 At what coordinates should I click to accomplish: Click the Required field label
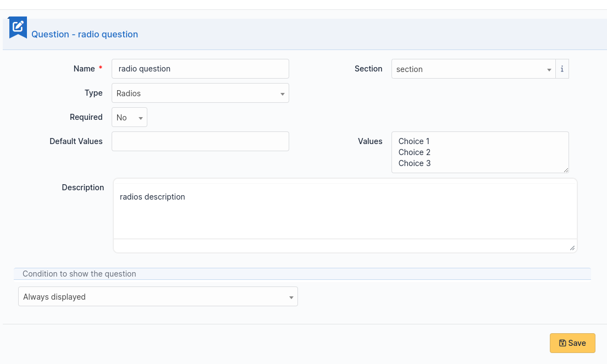click(86, 117)
